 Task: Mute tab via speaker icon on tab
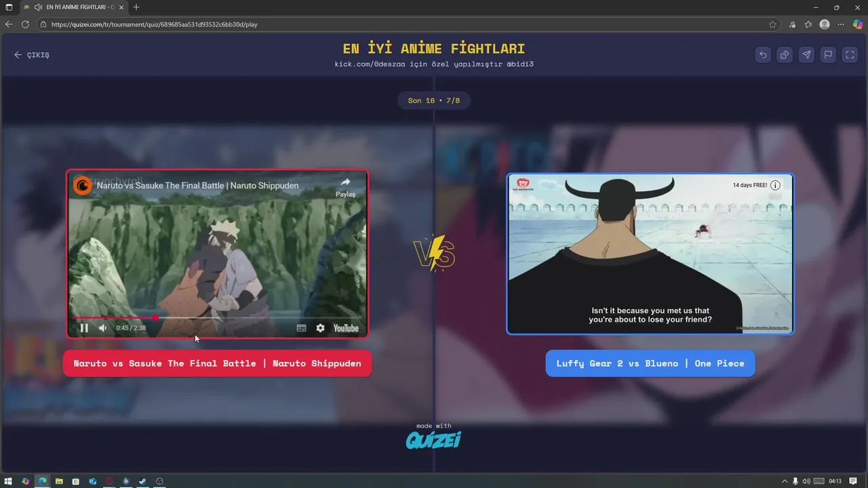coord(39,7)
